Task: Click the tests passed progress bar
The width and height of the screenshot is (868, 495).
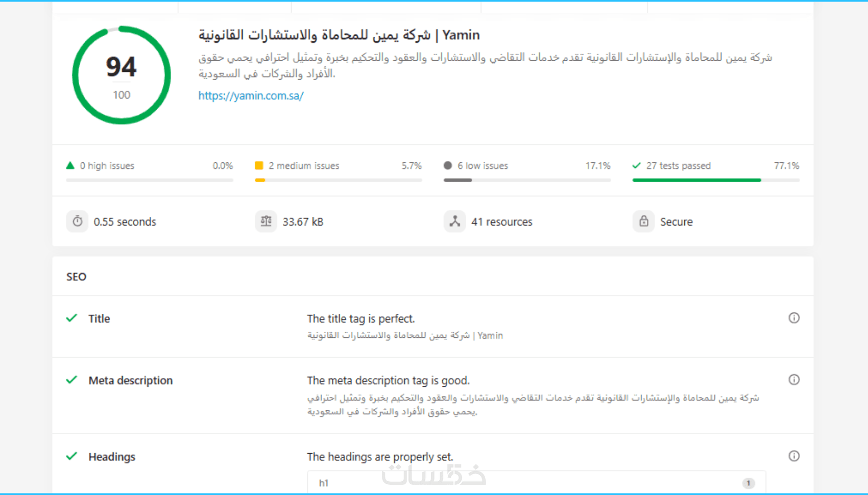Action: (716, 180)
